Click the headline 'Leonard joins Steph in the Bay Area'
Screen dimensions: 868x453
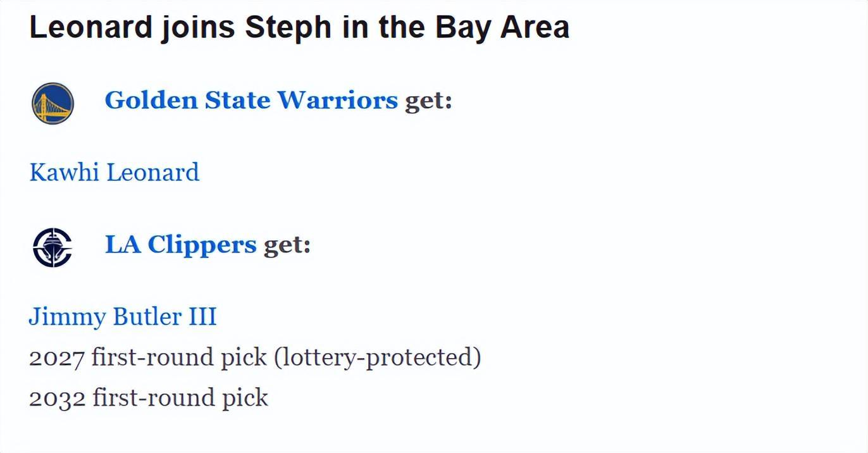click(299, 28)
